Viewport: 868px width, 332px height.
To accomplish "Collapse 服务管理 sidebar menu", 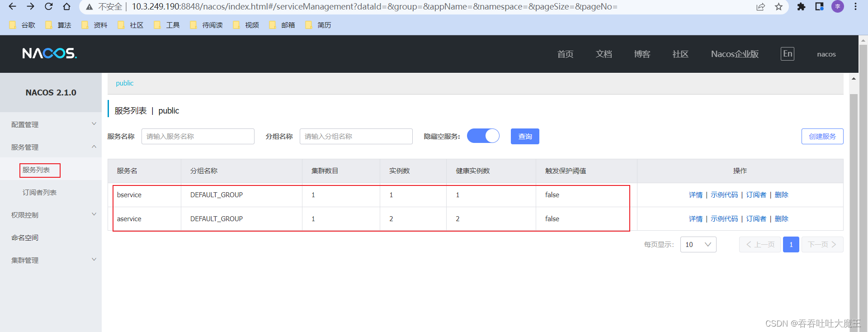I will 51,147.
